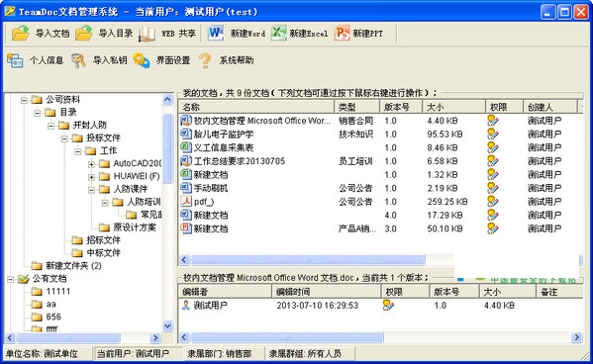Collapse the 开封人防 tree node
Viewport: 593px width, 364px height.
(50, 126)
